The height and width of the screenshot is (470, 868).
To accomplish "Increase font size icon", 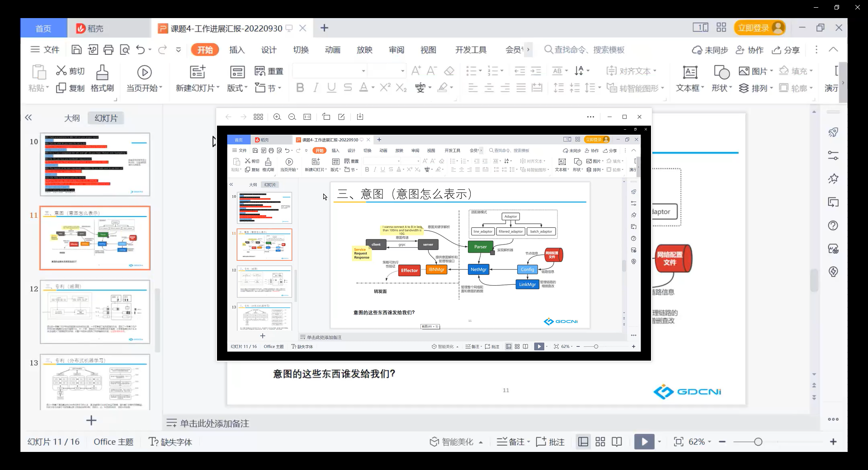I will pos(416,71).
